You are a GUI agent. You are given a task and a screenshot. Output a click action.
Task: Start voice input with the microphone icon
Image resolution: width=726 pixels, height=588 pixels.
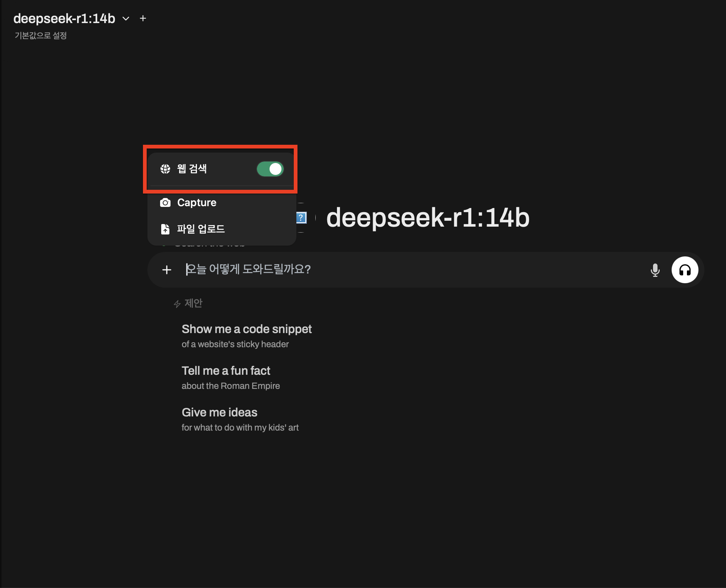(x=655, y=270)
